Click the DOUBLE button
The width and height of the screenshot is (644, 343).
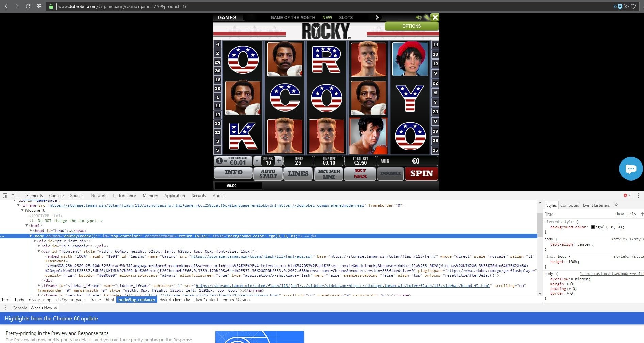[x=390, y=173]
